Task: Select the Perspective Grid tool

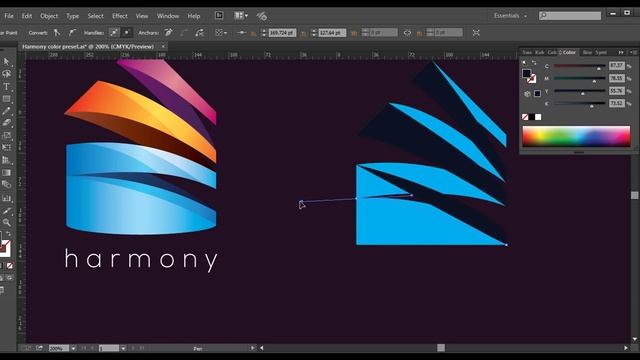Action: [x=6, y=160]
